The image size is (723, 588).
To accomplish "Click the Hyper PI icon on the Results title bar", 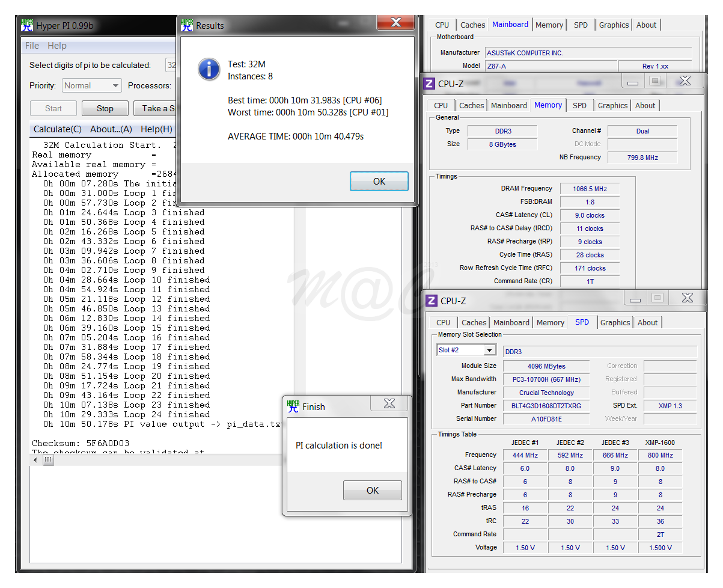I will click(187, 25).
